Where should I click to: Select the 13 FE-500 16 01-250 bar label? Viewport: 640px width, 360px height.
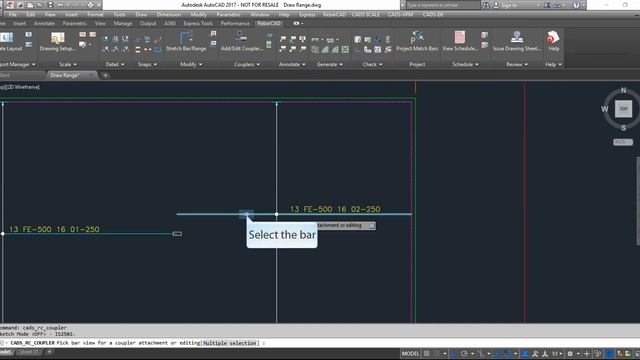point(54,229)
